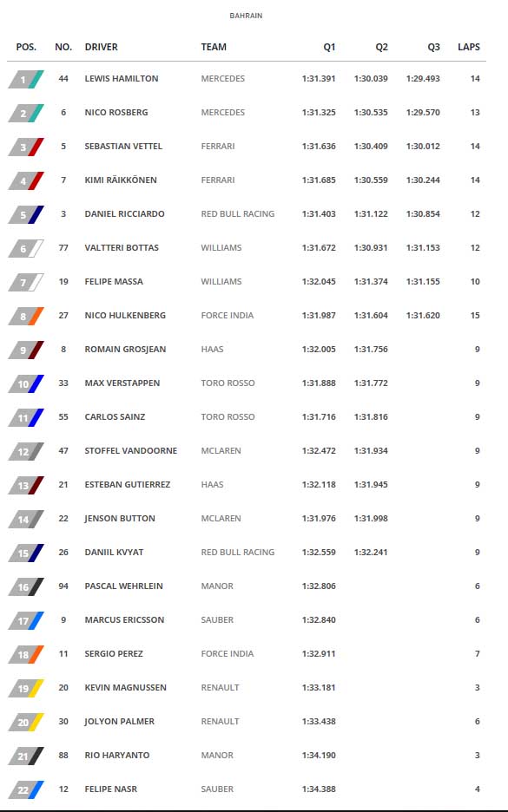Click the Q3 column header
Image resolution: width=508 pixels, height=812 pixels.
click(433, 47)
